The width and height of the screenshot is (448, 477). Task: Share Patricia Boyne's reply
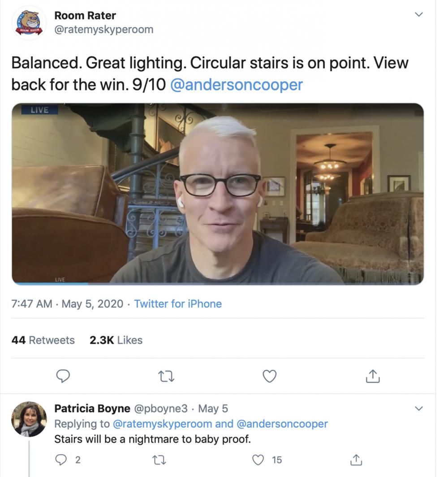point(356,460)
